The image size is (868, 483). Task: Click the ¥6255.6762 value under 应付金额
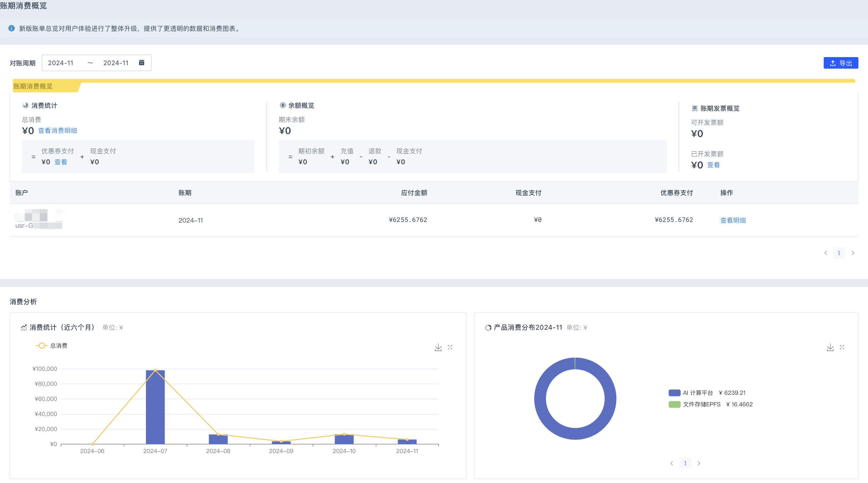point(408,220)
